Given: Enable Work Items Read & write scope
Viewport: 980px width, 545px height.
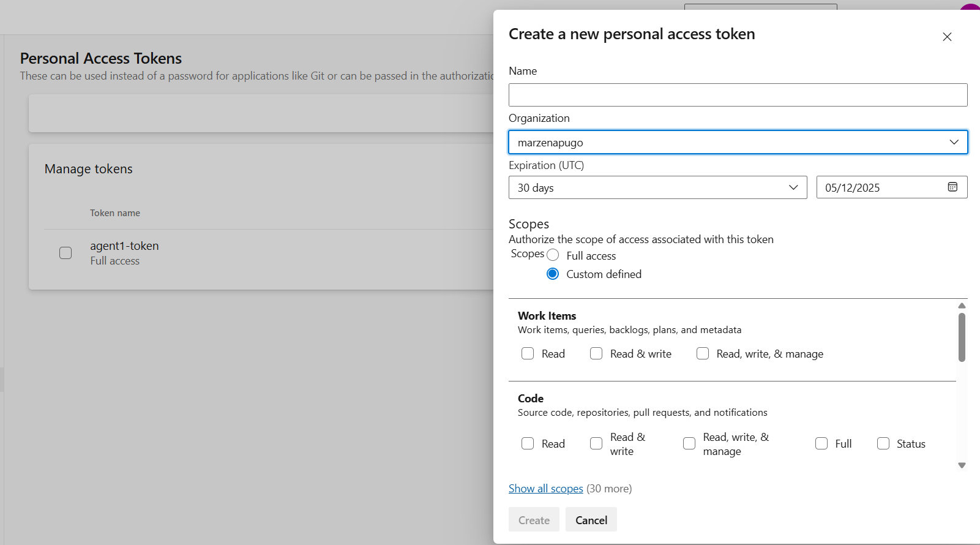Looking at the screenshot, I should pyautogui.click(x=596, y=353).
